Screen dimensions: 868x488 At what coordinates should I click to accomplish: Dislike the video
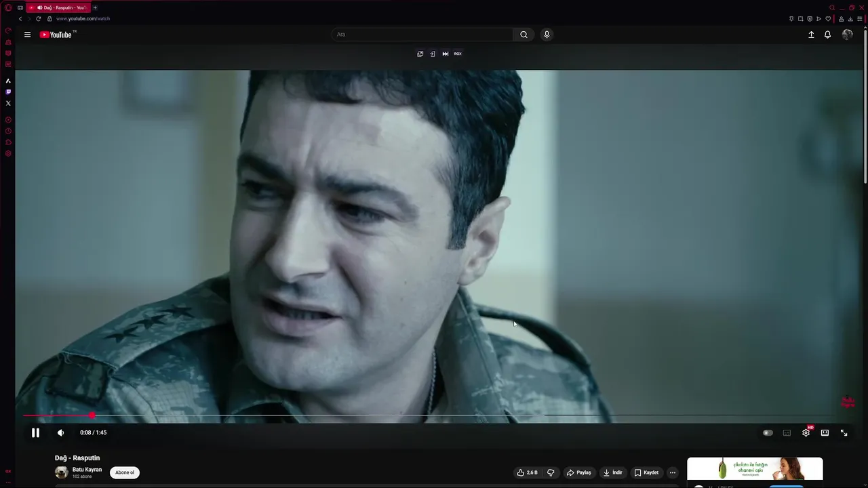pos(551,472)
